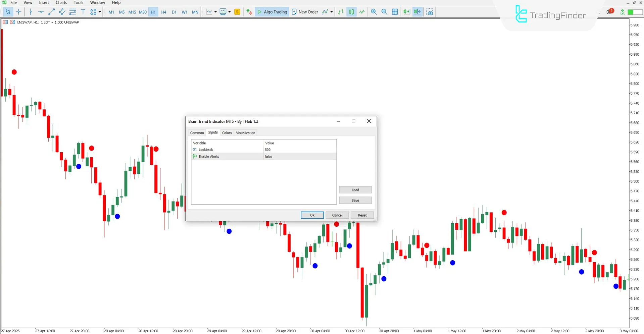
Task: Open the New Order window
Action: (x=305, y=12)
